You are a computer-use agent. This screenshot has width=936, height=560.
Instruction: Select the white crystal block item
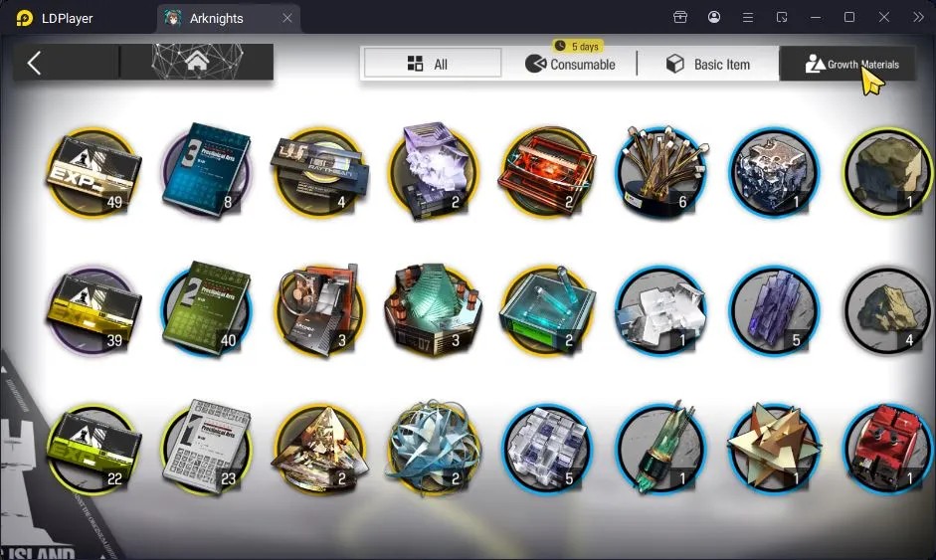[x=660, y=310]
